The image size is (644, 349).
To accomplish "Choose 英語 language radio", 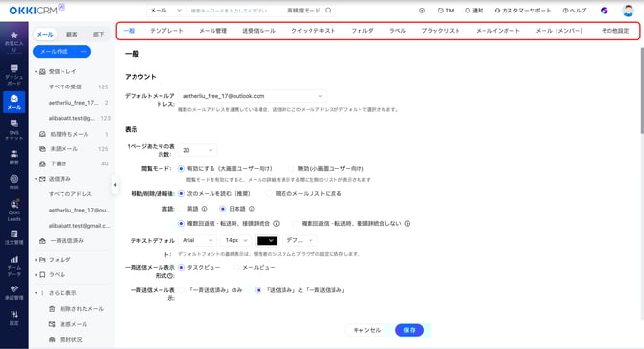I will (x=181, y=209).
